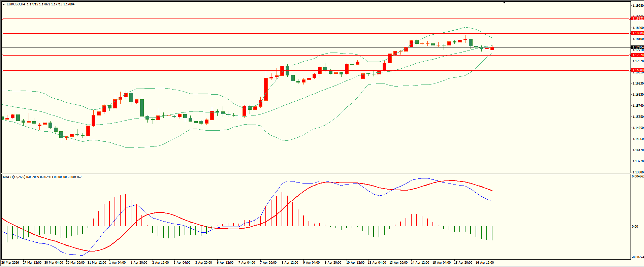Click the red 1.17520 price tag

click(637, 55)
